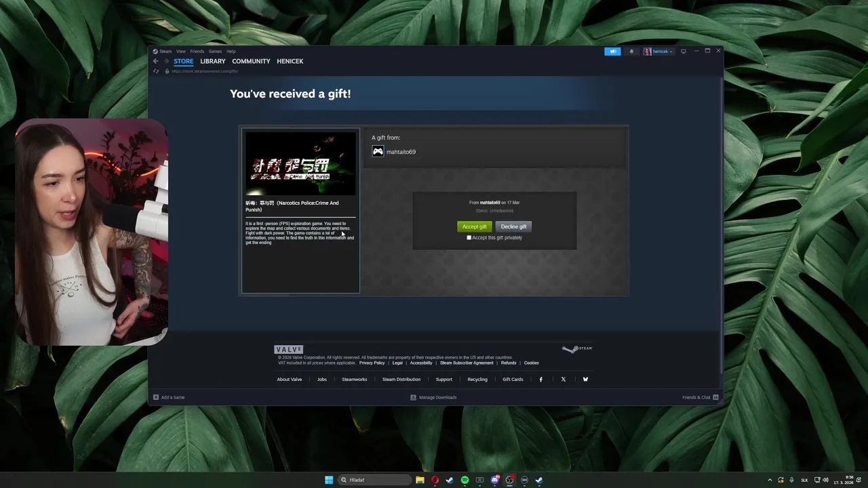Click the Windows taskbar search box
Viewport: 868px width, 488px height.
pos(374,480)
